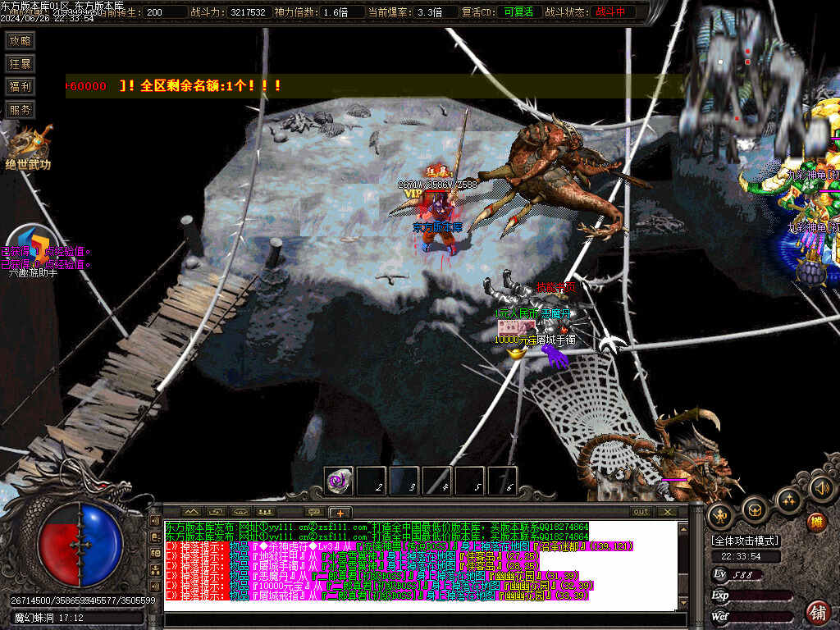Click 地狱狂甲 drop notice line

coord(353,556)
